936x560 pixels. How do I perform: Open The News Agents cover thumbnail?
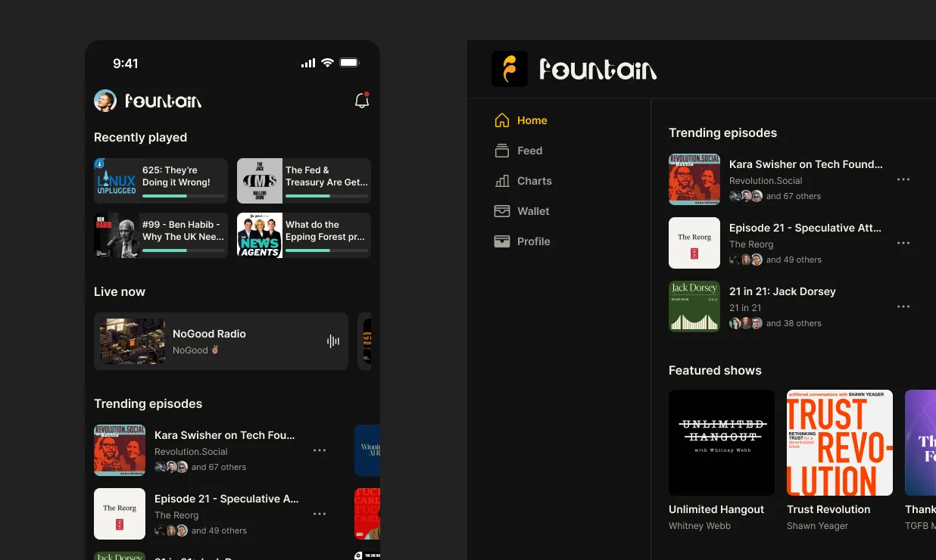click(260, 235)
